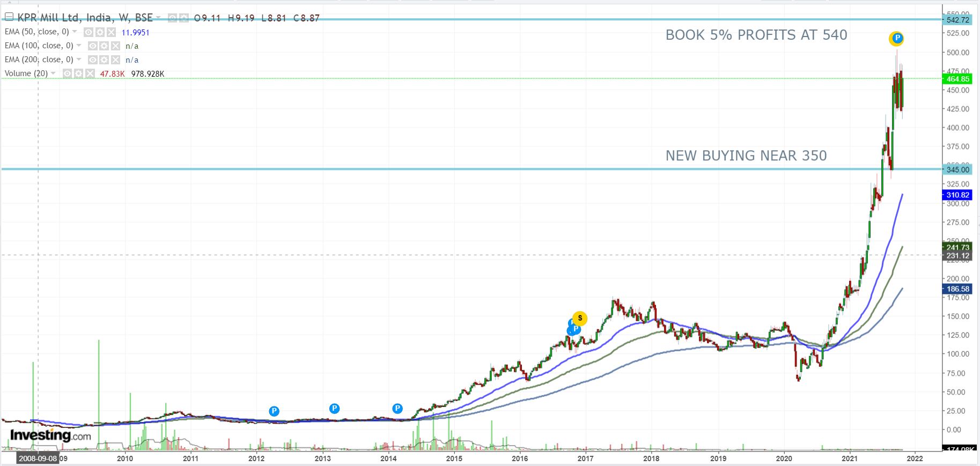Click the yellow-ringed P marker above 2021 peak
This screenshot has width=980, height=466.
(896, 38)
